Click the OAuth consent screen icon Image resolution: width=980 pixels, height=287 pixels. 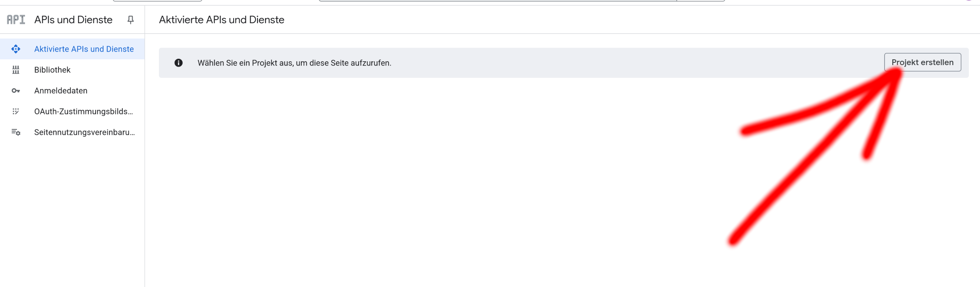(x=16, y=111)
